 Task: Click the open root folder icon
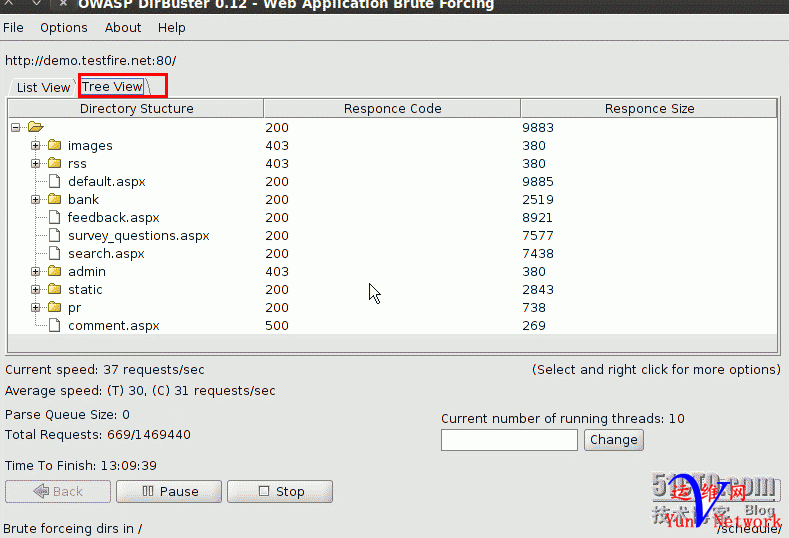point(36,127)
